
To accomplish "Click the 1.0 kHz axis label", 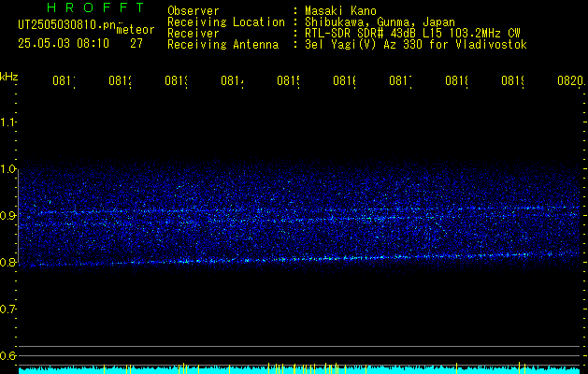I will pos(7,169).
